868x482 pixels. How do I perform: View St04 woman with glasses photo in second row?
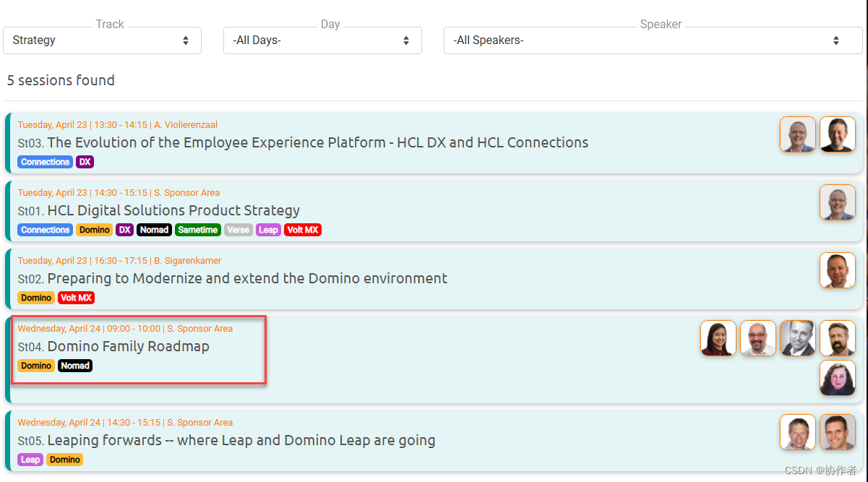(838, 378)
